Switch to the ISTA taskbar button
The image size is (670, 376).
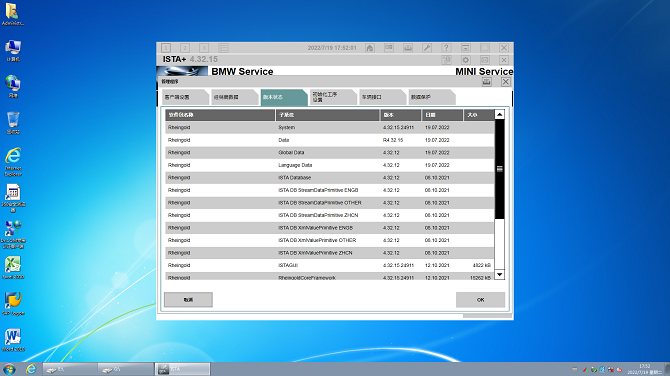coord(182,369)
